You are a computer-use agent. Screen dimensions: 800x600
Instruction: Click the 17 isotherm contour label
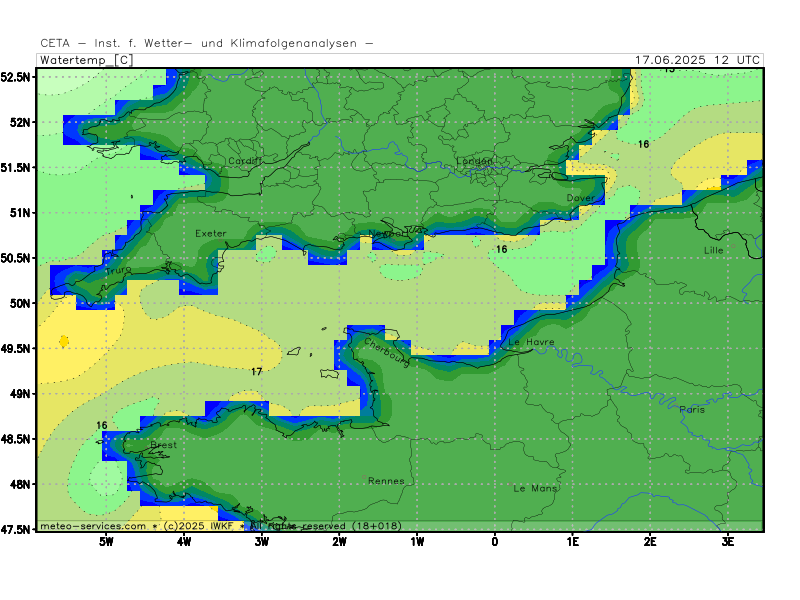[256, 371]
